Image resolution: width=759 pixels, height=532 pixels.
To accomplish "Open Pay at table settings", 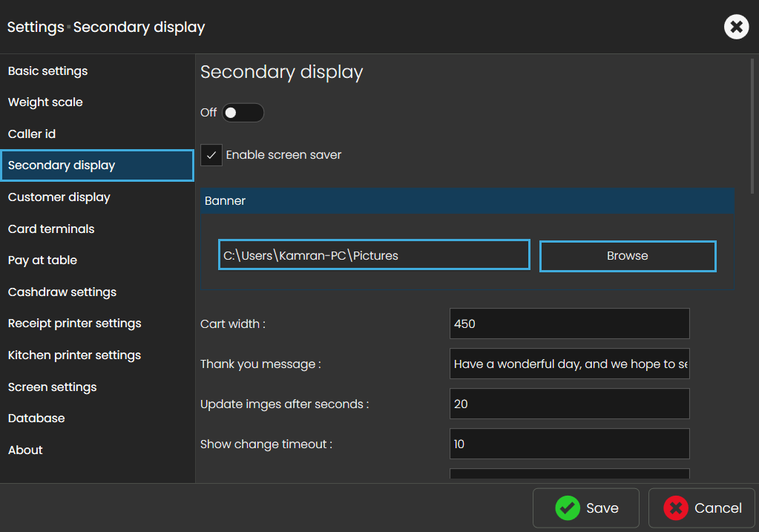I will pos(42,260).
